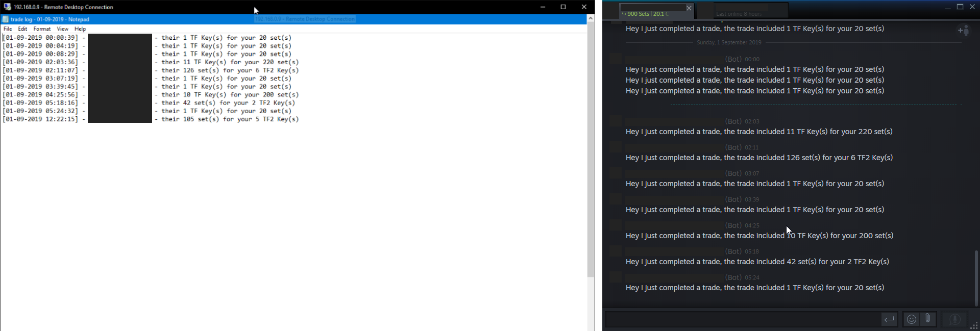This screenshot has width=980, height=331.
Task: Open the Help menu in Notepad
Action: (80, 29)
